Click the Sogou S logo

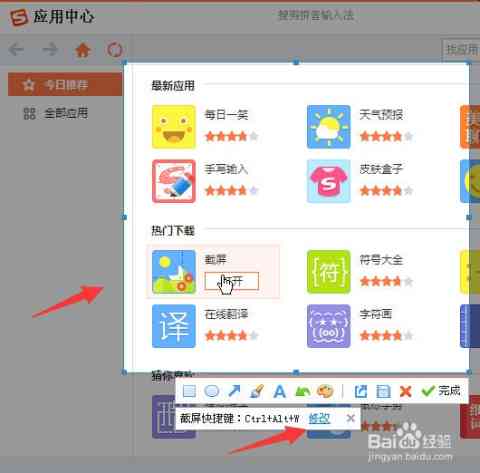tap(19, 17)
